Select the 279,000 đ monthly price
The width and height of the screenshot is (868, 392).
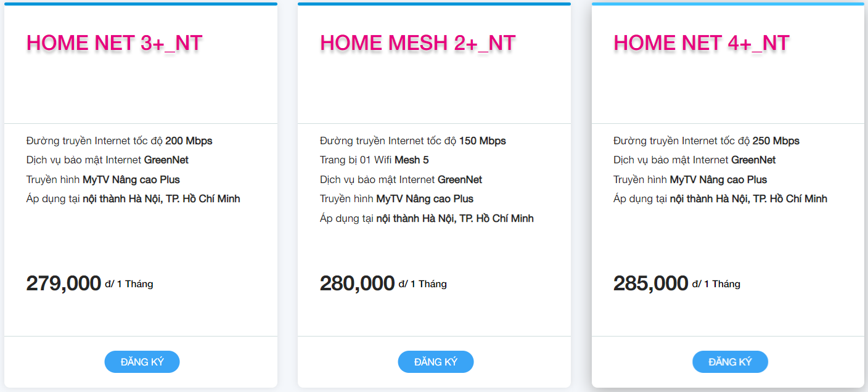tap(63, 284)
